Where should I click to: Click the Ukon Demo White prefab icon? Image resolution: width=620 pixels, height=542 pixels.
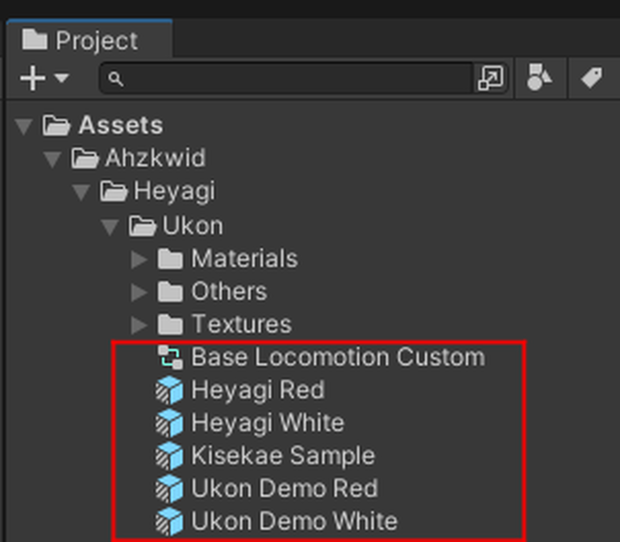(169, 522)
